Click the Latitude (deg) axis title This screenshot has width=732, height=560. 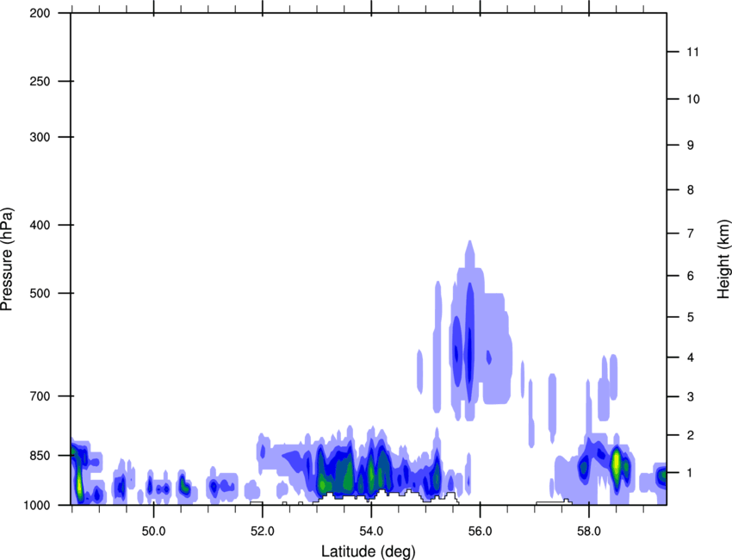click(368, 551)
